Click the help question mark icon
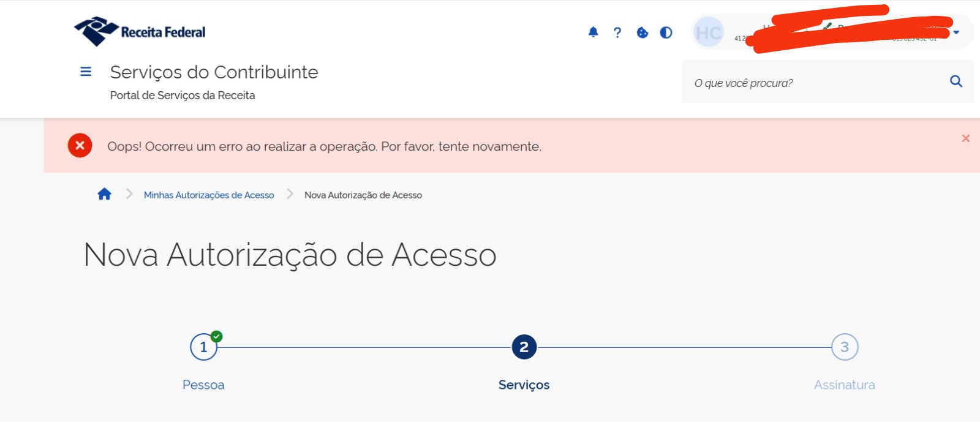The image size is (980, 422). [617, 32]
